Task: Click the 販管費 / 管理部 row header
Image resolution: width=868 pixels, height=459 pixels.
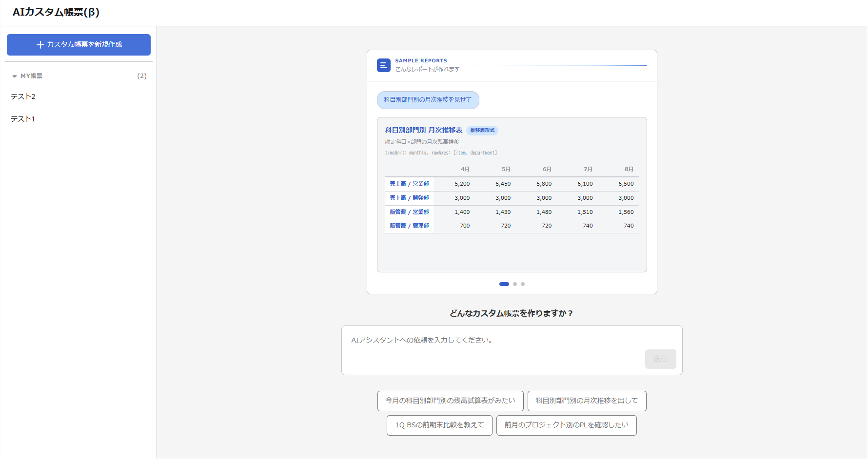Action: click(409, 226)
